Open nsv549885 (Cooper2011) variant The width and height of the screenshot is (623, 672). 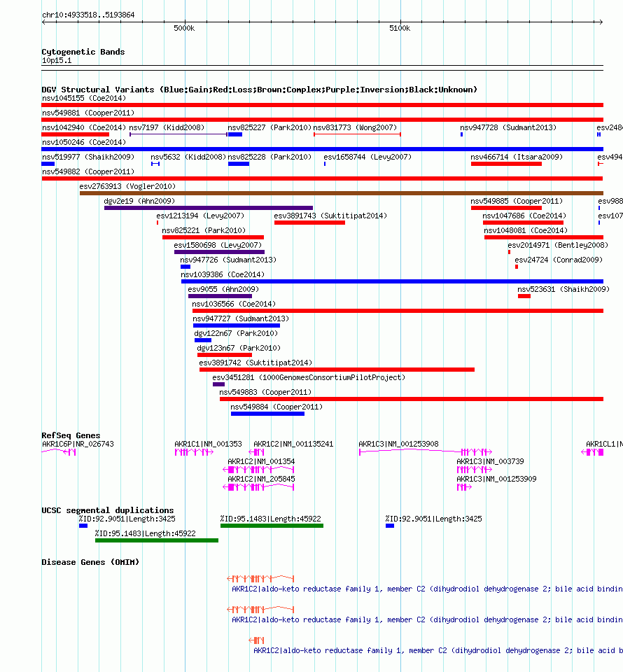pyautogui.click(x=507, y=208)
